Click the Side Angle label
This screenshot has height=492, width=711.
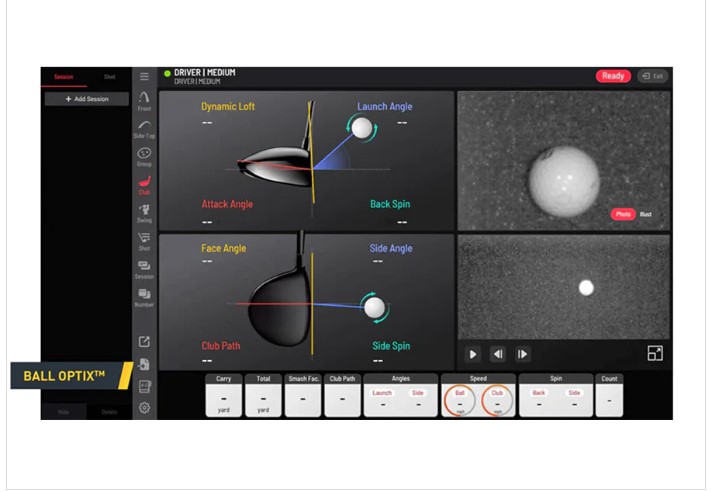[391, 248]
